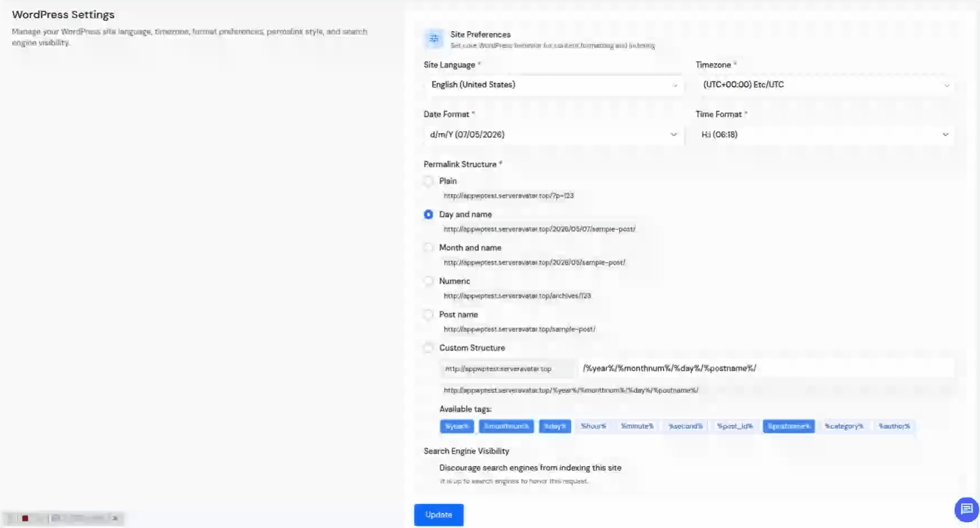Screen dimensions: 980x528
Task: Add the %author% tag
Action: pyautogui.click(x=894, y=426)
